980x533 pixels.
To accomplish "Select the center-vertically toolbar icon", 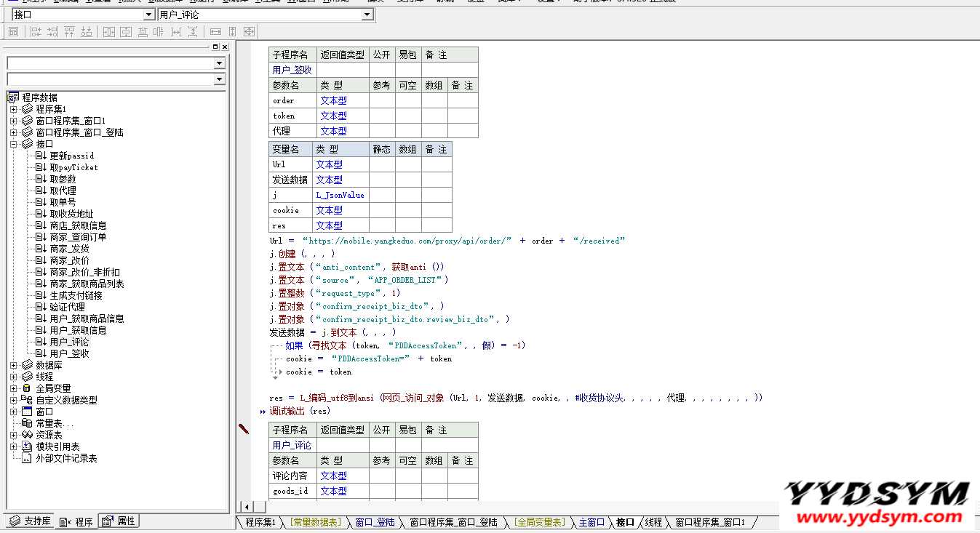I will click(125, 32).
